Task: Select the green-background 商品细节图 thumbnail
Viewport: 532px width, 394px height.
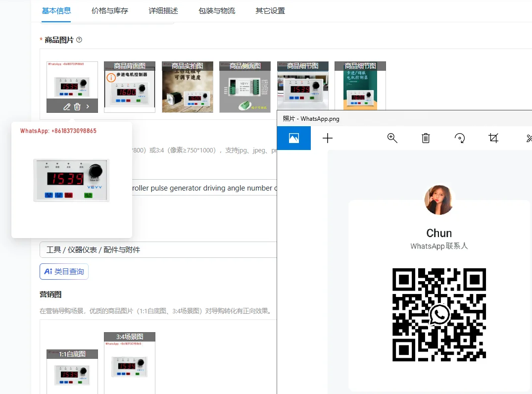Action: (x=360, y=86)
